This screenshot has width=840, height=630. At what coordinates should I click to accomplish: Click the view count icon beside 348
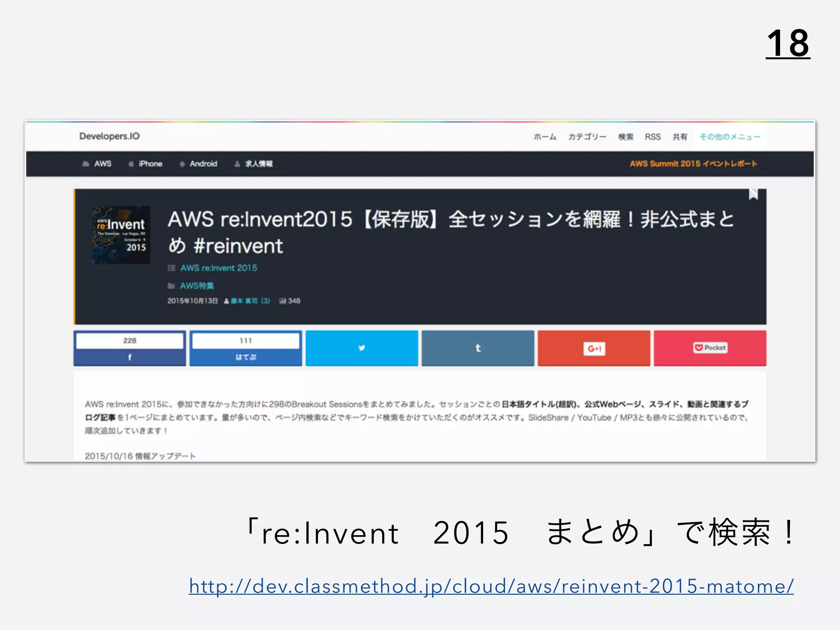[x=283, y=301]
